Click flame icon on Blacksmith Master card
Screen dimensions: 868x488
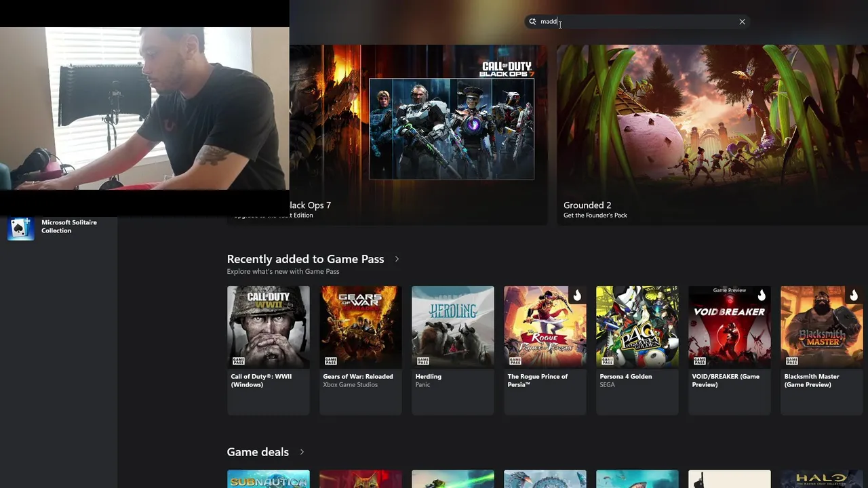tap(854, 295)
